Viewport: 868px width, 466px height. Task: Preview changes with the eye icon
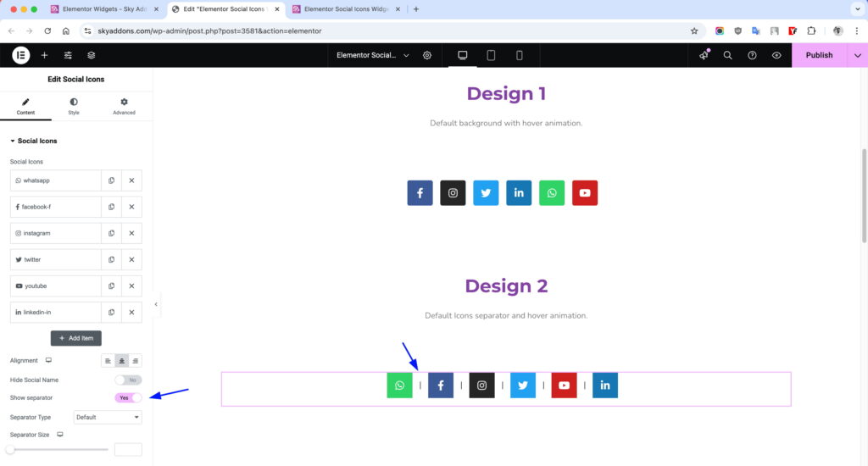776,55
